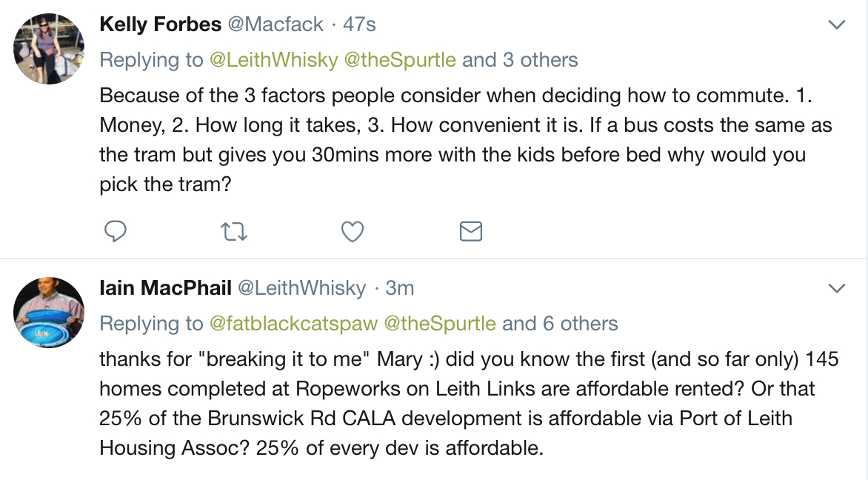Click @theSpurtle in Iain's reply line
Image resolution: width=868 pixels, height=480 pixels.
coord(440,323)
